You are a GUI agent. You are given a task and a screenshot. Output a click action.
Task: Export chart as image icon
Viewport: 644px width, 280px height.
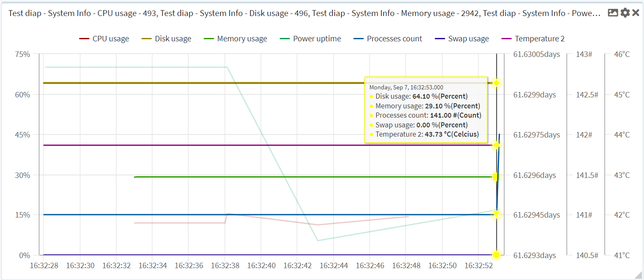pos(613,13)
